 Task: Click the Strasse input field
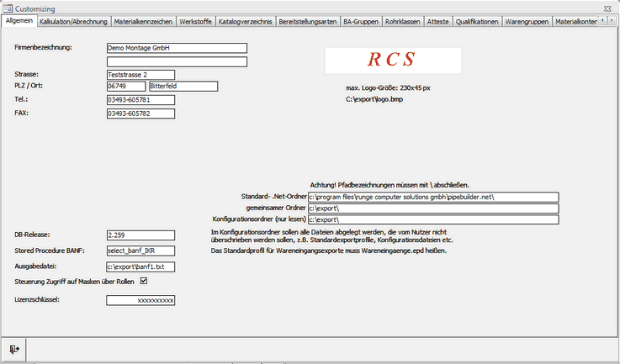click(140, 75)
